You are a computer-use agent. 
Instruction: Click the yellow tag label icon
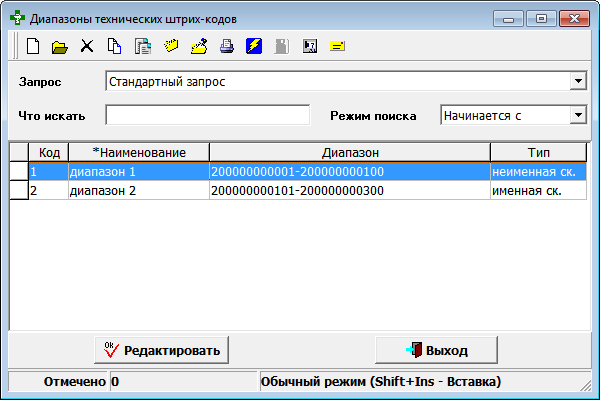click(171, 46)
